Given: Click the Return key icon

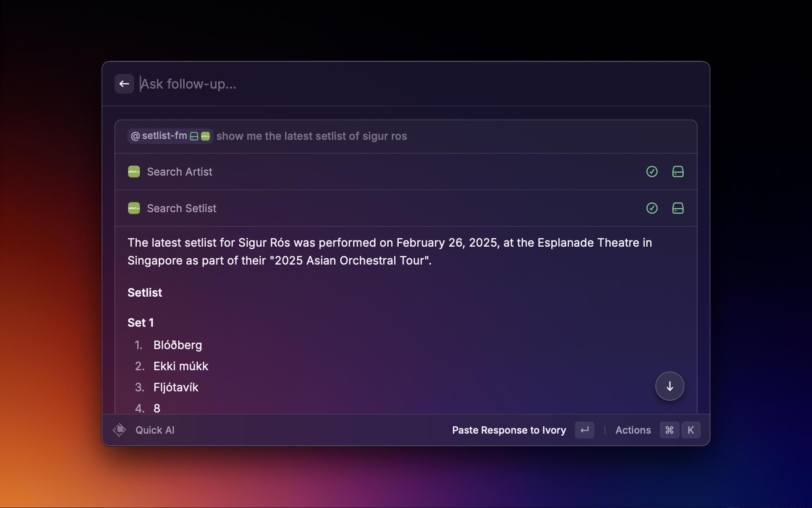Looking at the screenshot, I should tap(585, 430).
